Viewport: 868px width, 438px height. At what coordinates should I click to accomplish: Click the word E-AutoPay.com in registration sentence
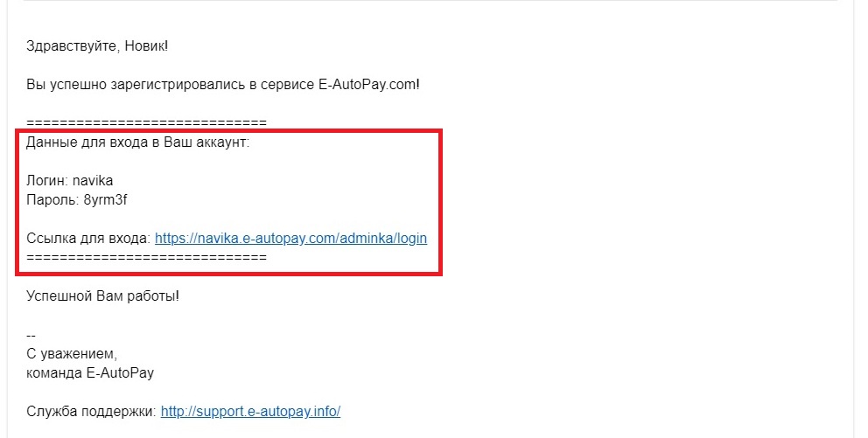[x=368, y=85]
